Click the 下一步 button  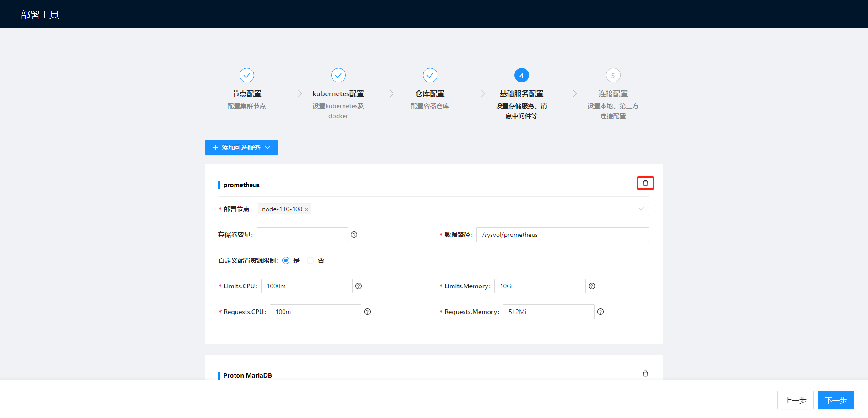pyautogui.click(x=836, y=400)
